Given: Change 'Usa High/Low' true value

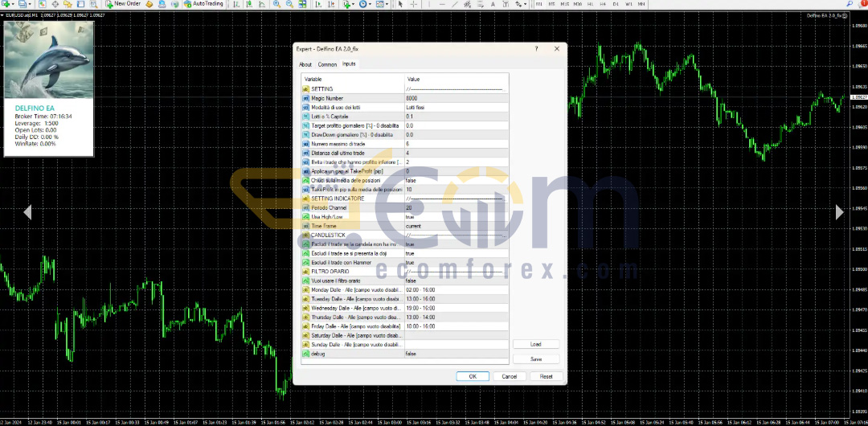Looking at the screenshot, I should coord(457,216).
